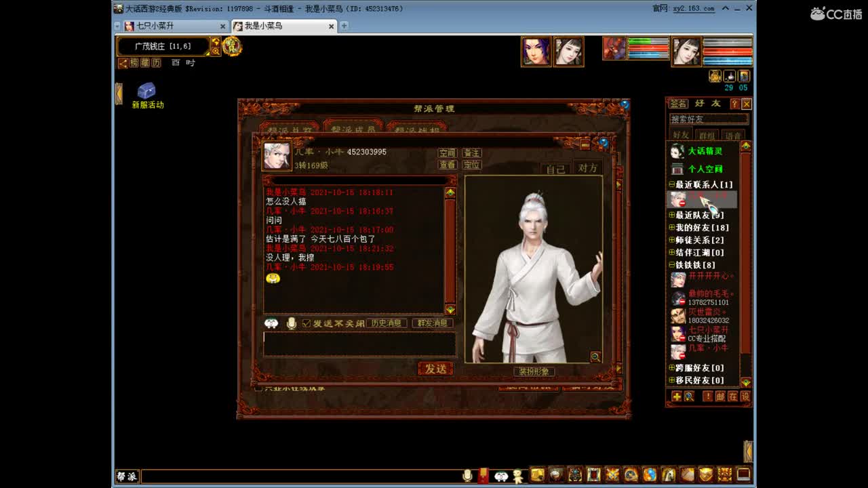Switch to the 自己 tab
This screenshot has height=488, width=868.
point(556,169)
